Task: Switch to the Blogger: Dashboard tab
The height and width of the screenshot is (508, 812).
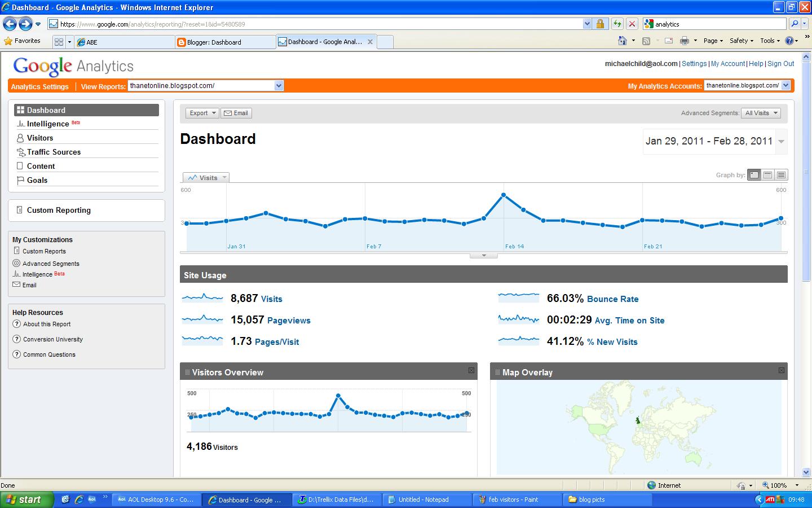Action: click(x=225, y=42)
